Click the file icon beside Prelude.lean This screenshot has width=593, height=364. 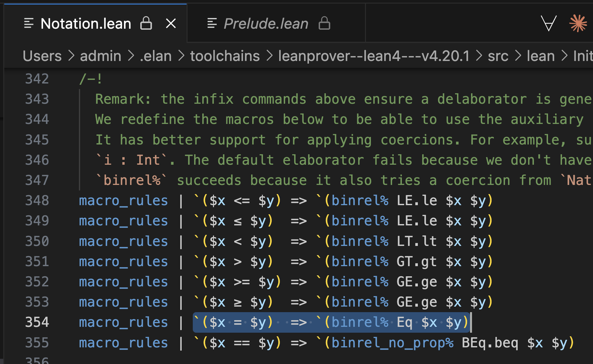coord(212,23)
